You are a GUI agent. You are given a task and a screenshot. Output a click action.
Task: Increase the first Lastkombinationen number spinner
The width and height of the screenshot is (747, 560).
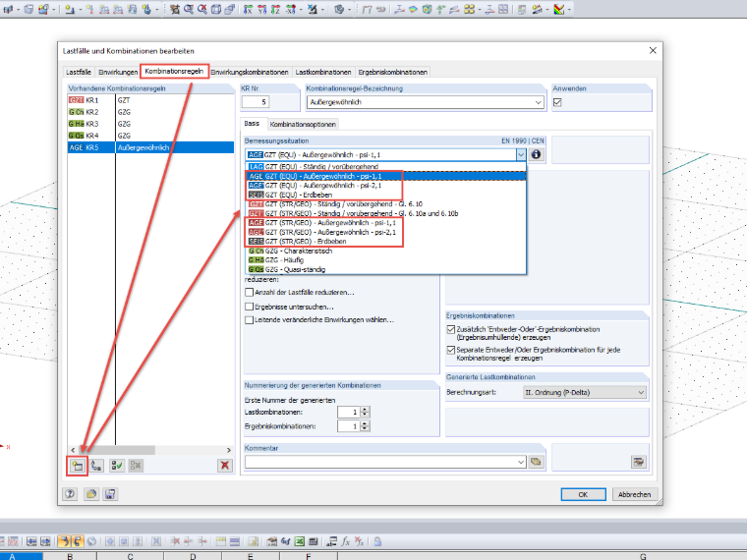pos(365,409)
